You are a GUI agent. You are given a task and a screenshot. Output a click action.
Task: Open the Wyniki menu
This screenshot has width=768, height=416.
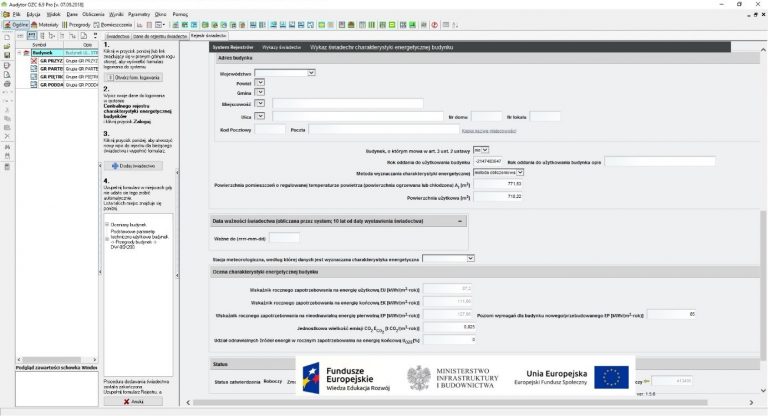click(x=116, y=15)
